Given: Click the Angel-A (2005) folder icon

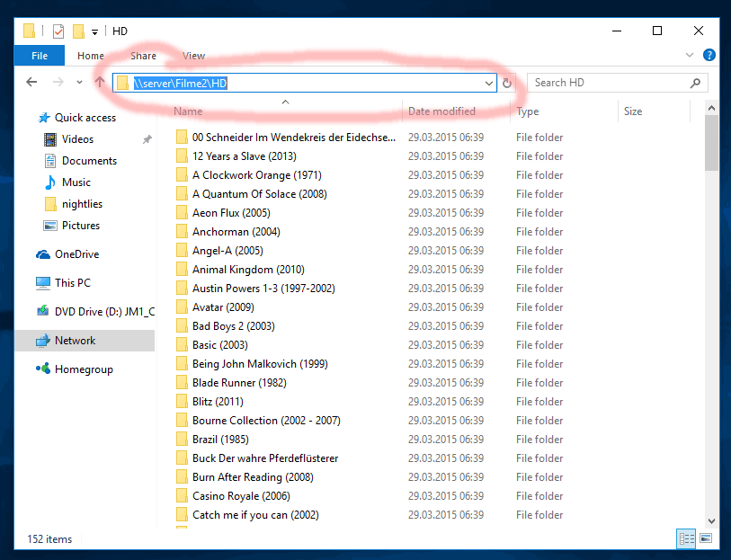Looking at the screenshot, I should 182,251.
